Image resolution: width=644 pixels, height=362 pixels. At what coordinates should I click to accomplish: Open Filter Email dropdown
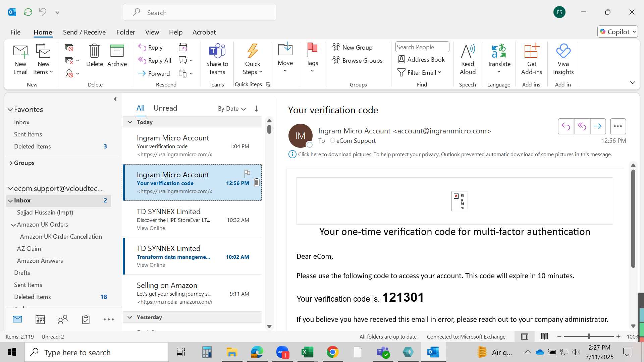coord(419,73)
